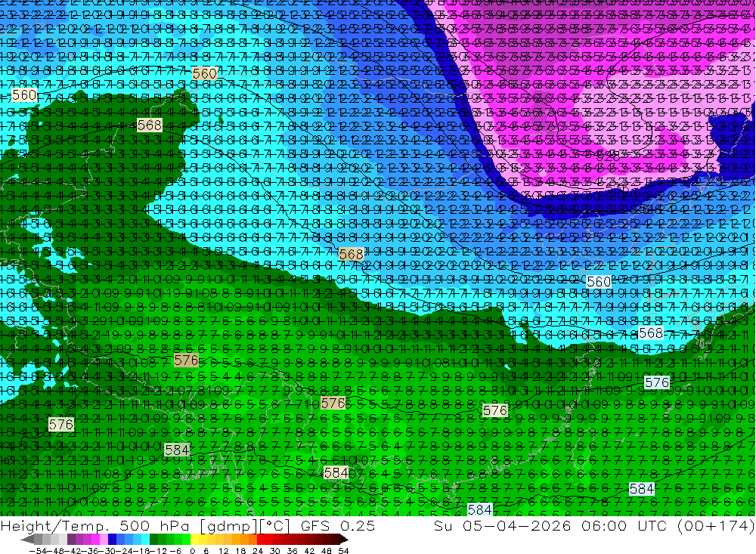Click the positive legend value "24"
Screen dimensions: 756x554
point(258,551)
